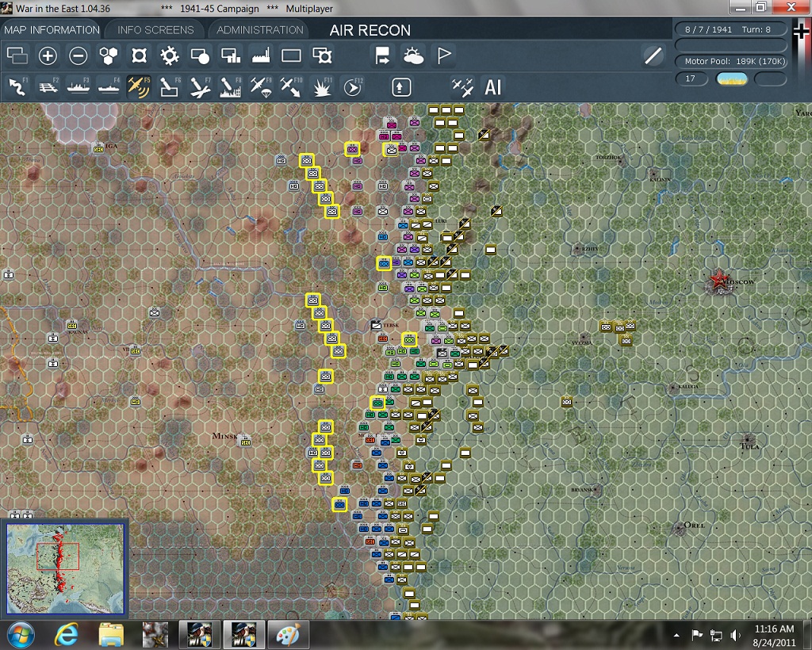This screenshot has width=812, height=650.
Task: Toggle the Air Recon (F5) plane icon
Action: point(139,87)
